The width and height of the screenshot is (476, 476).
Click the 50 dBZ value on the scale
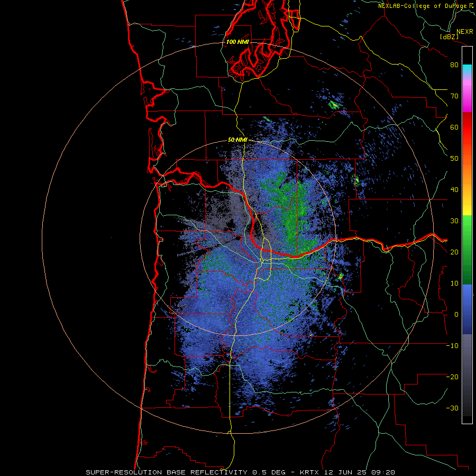coord(454,159)
